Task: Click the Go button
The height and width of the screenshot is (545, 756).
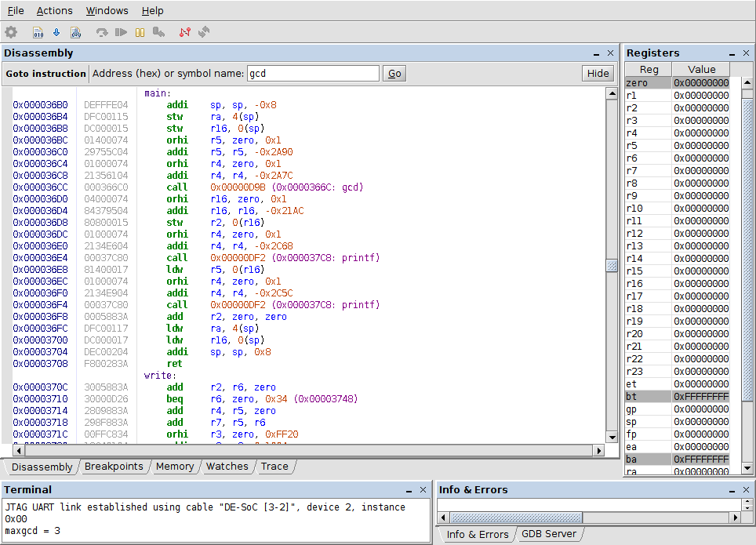Action: coord(394,73)
